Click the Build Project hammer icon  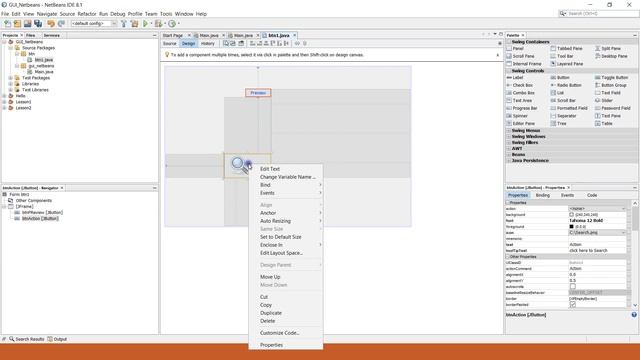point(124,24)
